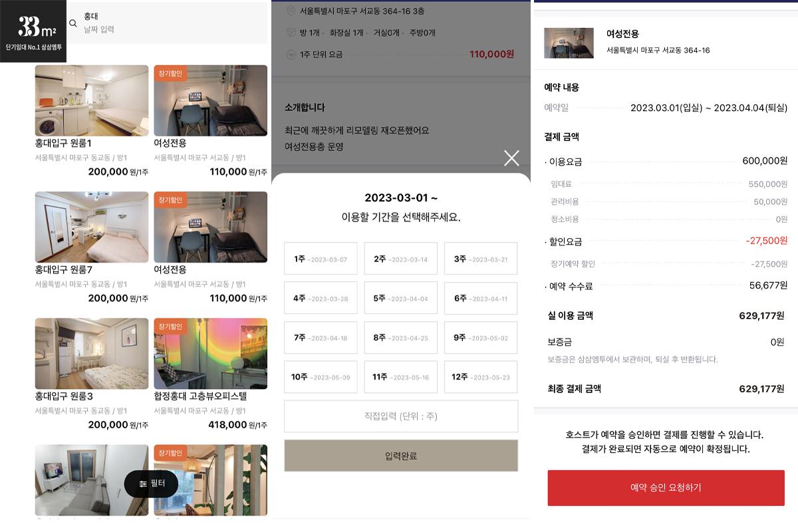798x532 pixels.
Task: Select the 1주 period option
Action: pos(321,259)
